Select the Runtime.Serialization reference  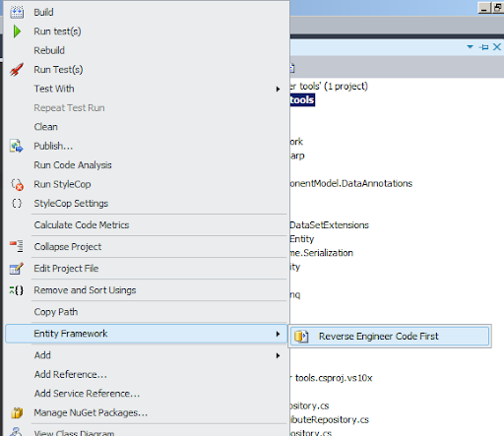pos(322,253)
